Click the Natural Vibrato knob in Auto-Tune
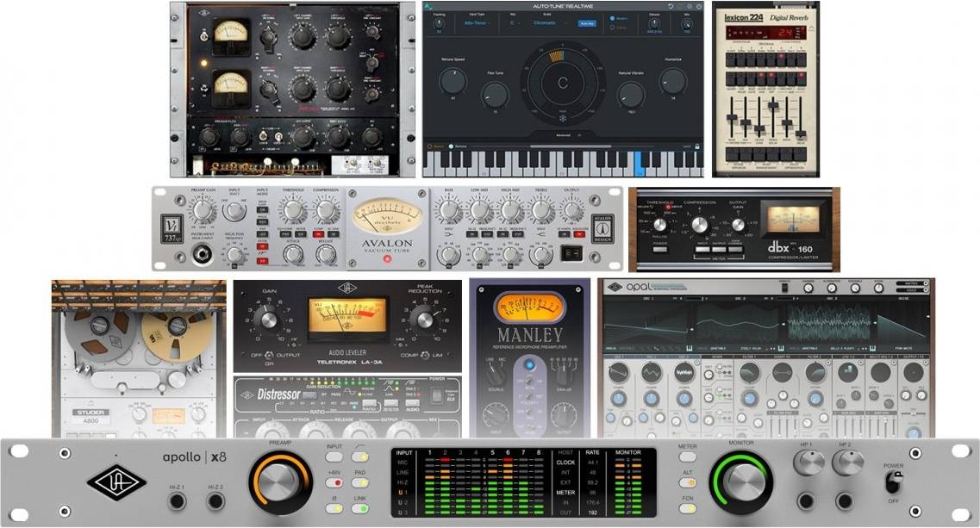Screen dimensions: 980x528 click(x=630, y=95)
